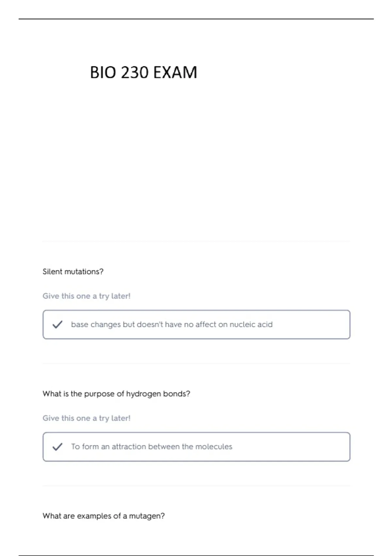
Task: Click the divider line above the Silent mutations question
Action: tap(196, 241)
